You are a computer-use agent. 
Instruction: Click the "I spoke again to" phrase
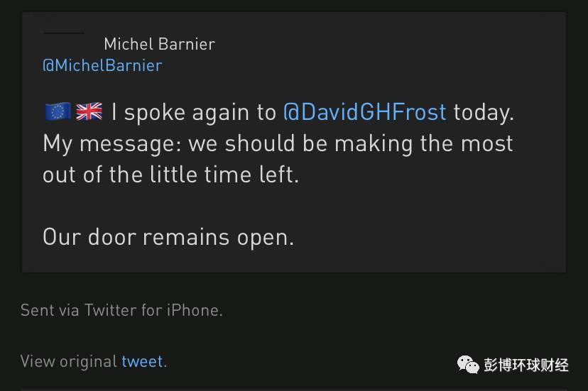tap(193, 112)
